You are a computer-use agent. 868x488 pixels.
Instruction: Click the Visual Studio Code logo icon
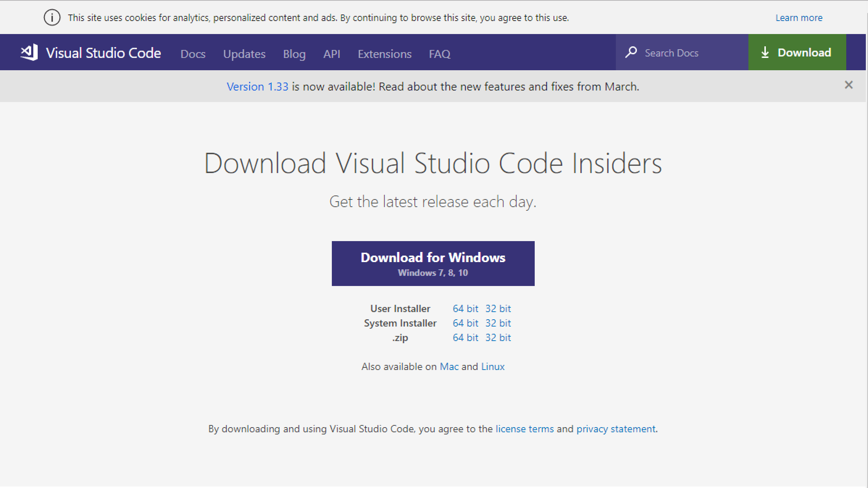pos(29,52)
